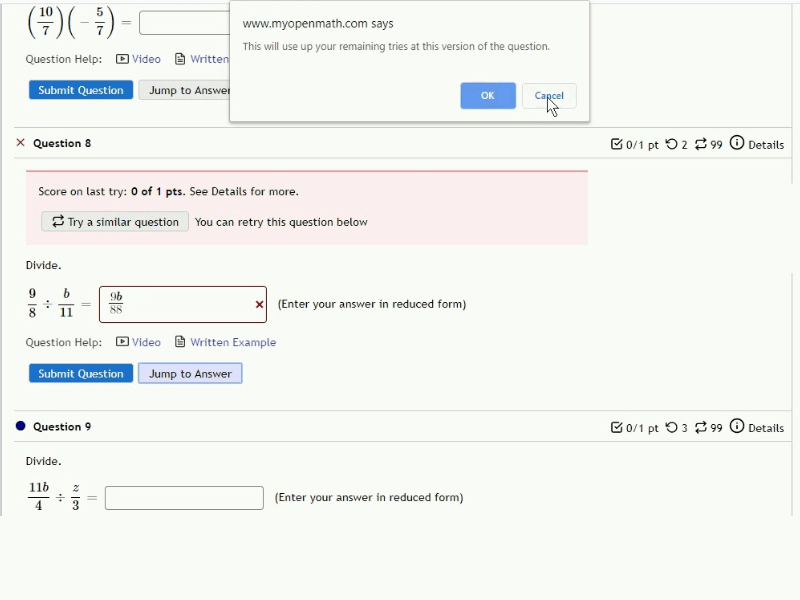Image resolution: width=800 pixels, height=600 pixels.
Task: Click the Video play icon in top Question Help
Action: pos(122,59)
